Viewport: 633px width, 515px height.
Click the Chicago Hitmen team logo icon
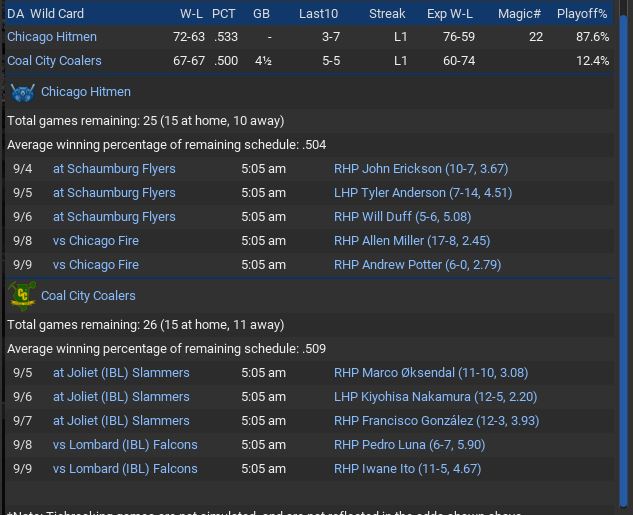[22, 92]
